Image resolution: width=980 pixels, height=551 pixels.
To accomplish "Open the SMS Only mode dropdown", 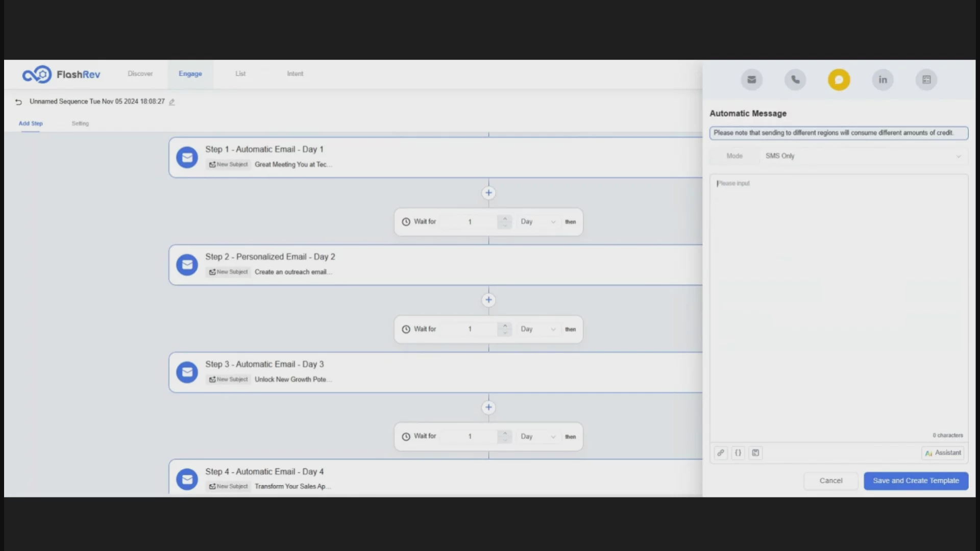I will coord(863,156).
